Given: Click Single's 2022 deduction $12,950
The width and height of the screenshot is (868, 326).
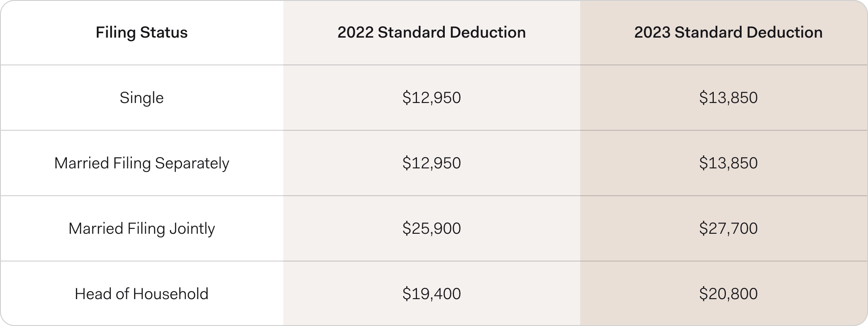Looking at the screenshot, I should tap(431, 98).
